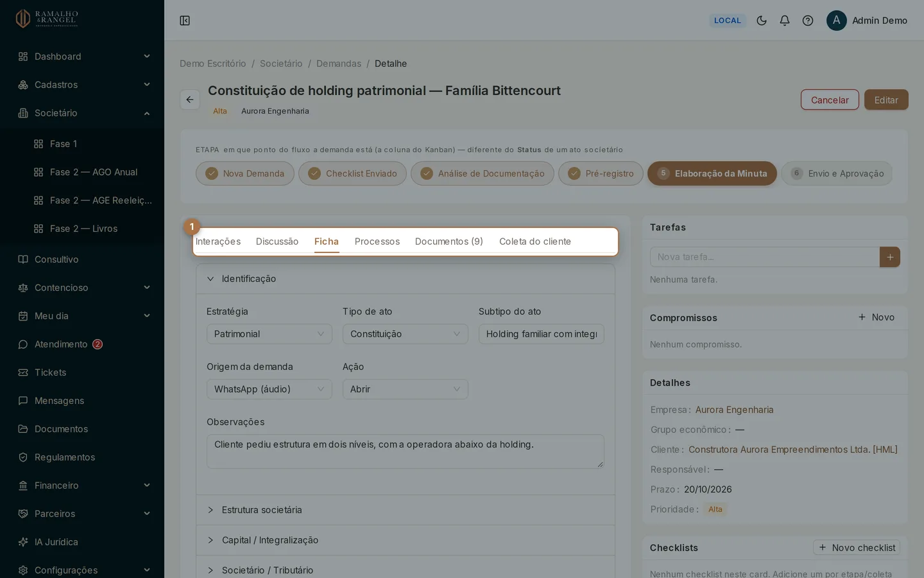The height and width of the screenshot is (578, 924).
Task: Click the Contencioso scales icon
Action: click(x=23, y=288)
